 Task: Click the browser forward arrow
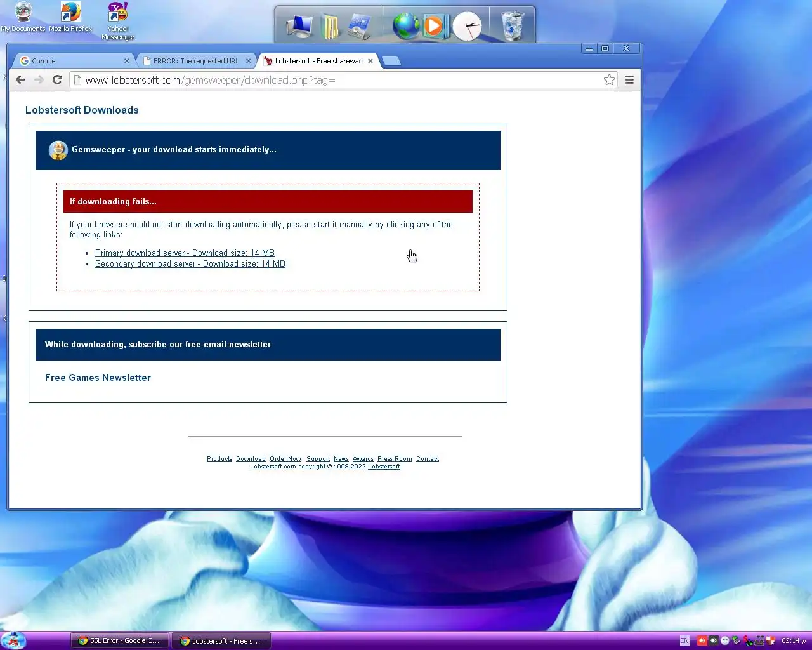[39, 79]
